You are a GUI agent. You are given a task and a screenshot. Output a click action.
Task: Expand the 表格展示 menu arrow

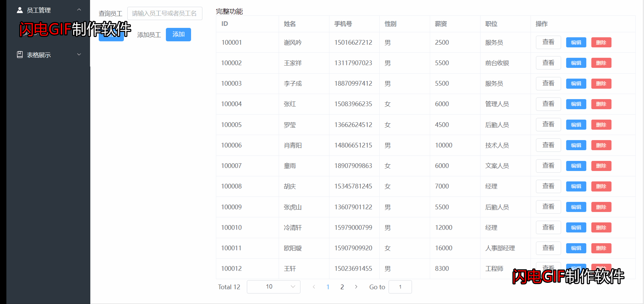79,54
